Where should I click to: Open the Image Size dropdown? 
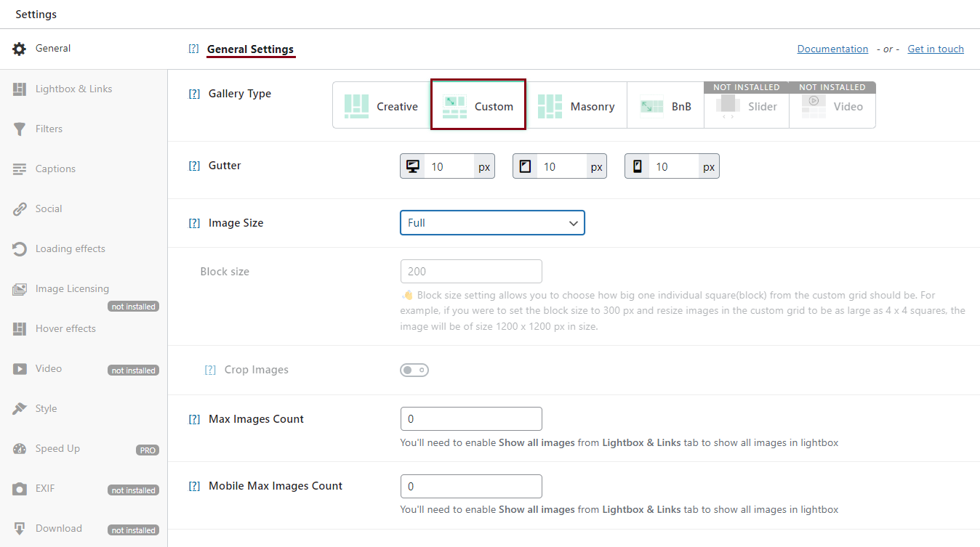(492, 223)
